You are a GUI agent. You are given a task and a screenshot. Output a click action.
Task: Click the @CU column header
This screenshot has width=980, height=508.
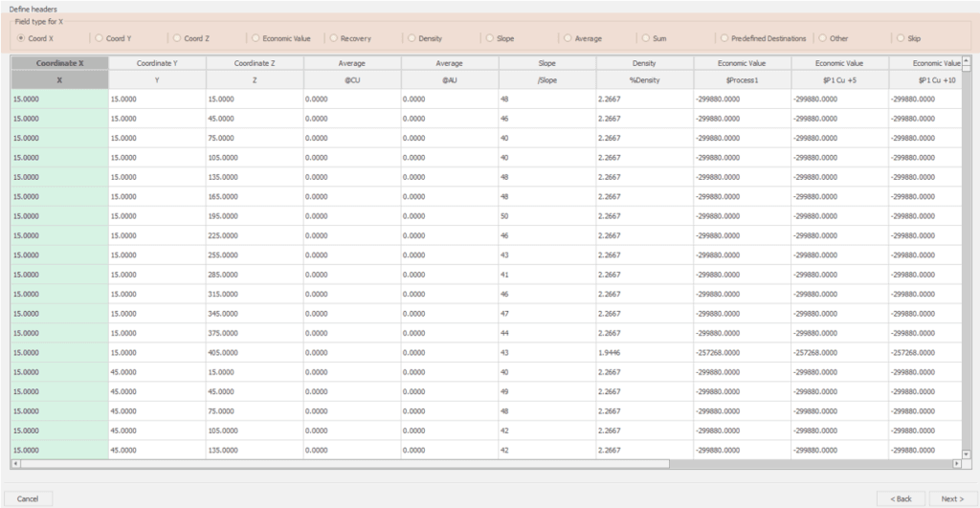click(x=352, y=80)
